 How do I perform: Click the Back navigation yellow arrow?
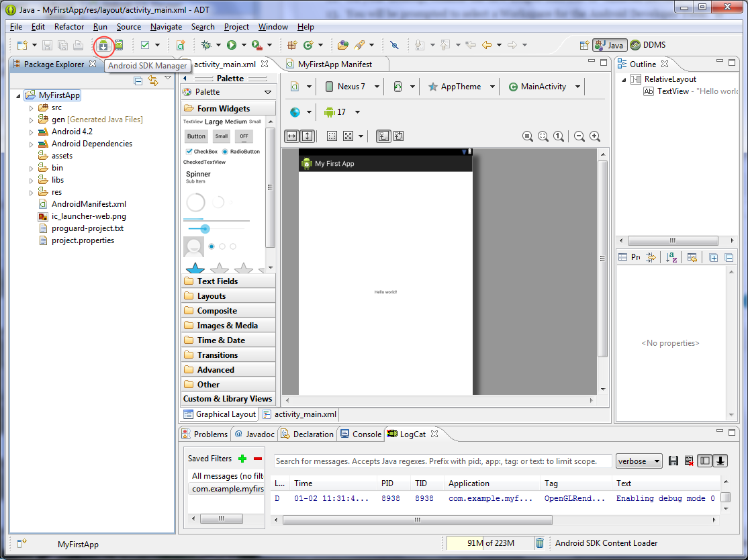pyautogui.click(x=487, y=45)
